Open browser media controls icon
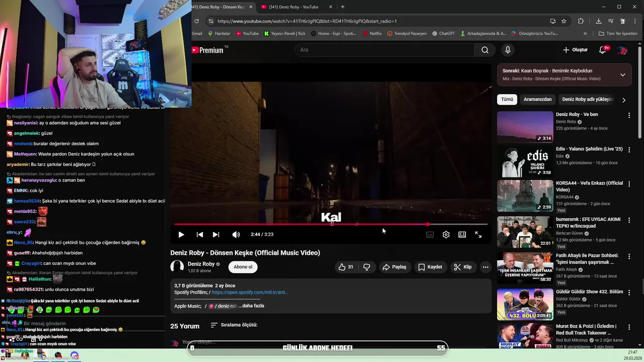 point(611,21)
